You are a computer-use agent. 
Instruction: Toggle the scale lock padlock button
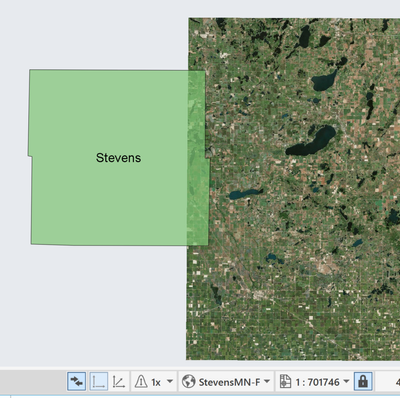click(x=363, y=381)
